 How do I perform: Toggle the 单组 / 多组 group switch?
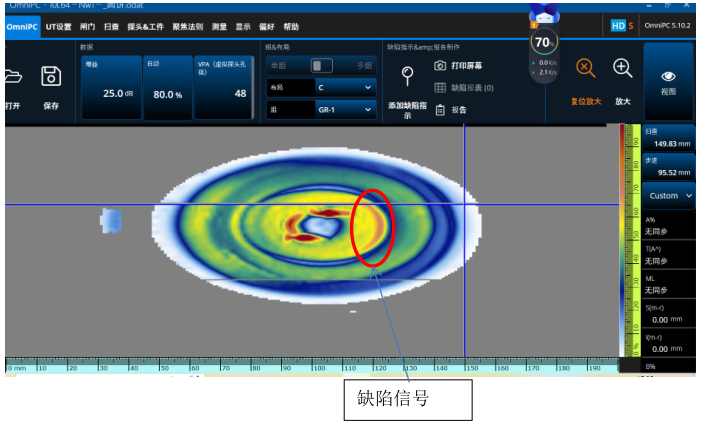pos(321,66)
